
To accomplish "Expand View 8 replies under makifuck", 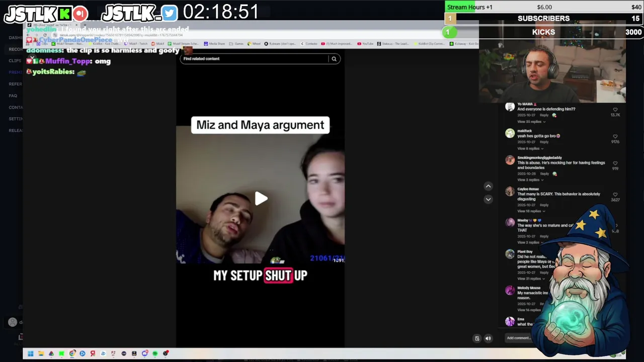I will [x=530, y=148].
